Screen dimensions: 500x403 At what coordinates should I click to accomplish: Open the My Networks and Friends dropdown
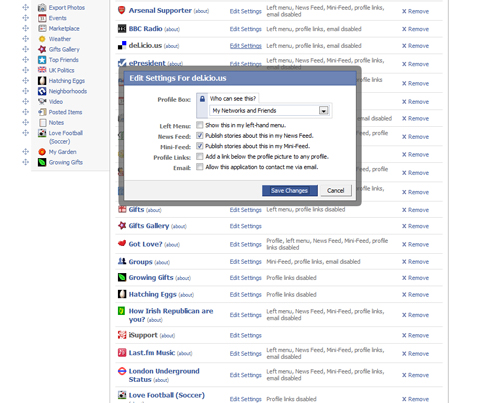click(x=269, y=111)
